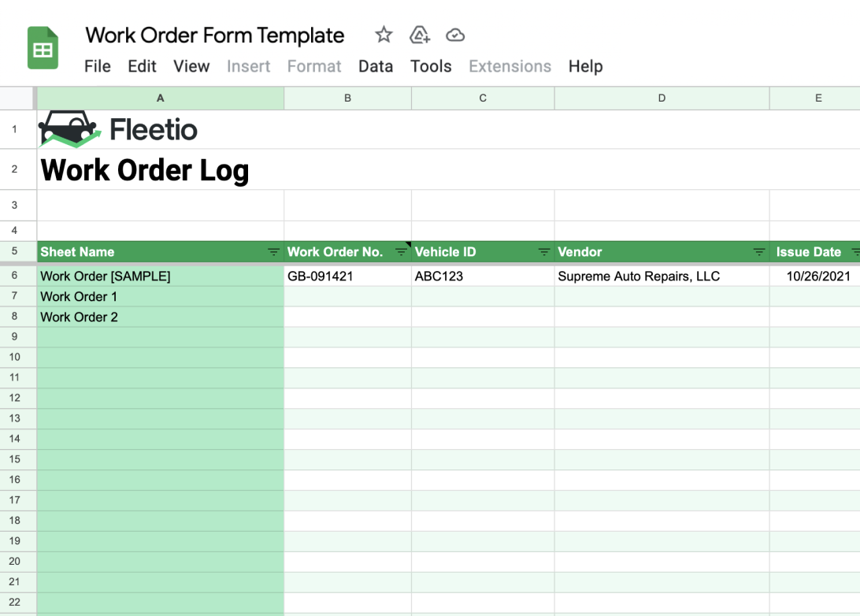This screenshot has height=616, width=860.
Task: Click the Fleetio logo in row 1
Action: click(118, 129)
